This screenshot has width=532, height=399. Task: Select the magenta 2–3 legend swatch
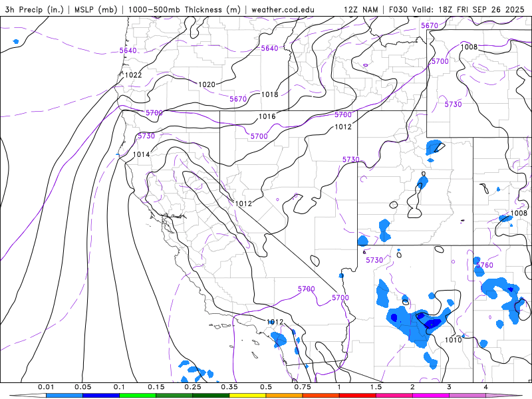[431, 395]
